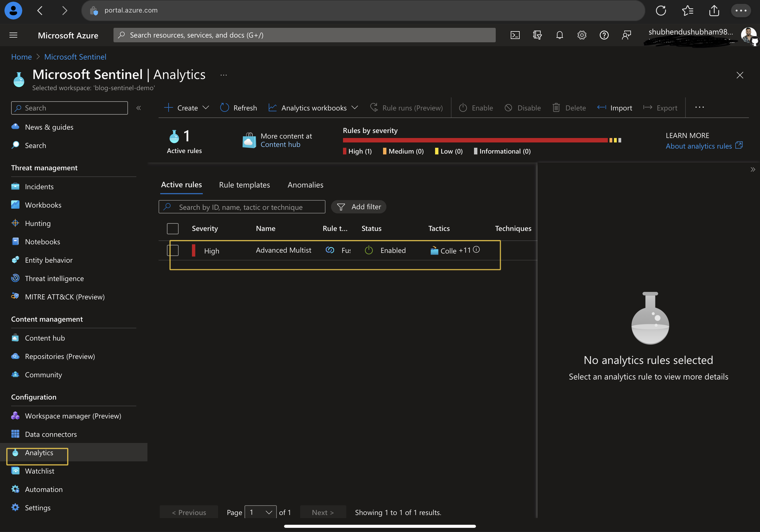Viewport: 760px width, 532px height.
Task: Open the Page number dropdown
Action: click(260, 512)
